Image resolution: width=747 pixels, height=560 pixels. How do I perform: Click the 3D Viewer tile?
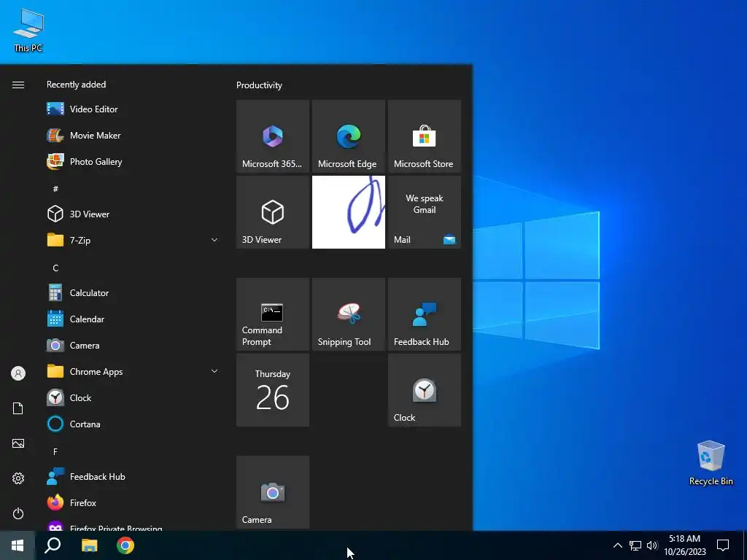[273, 212]
